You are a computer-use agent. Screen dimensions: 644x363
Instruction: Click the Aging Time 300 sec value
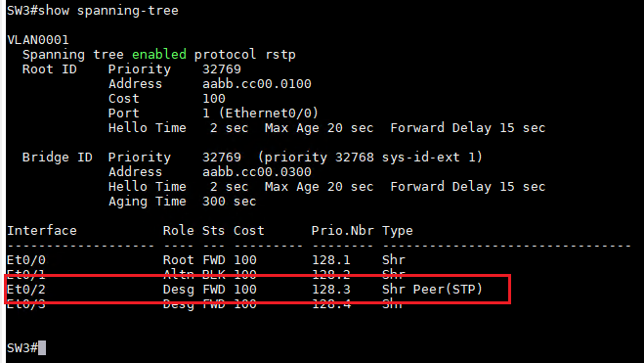tap(230, 202)
